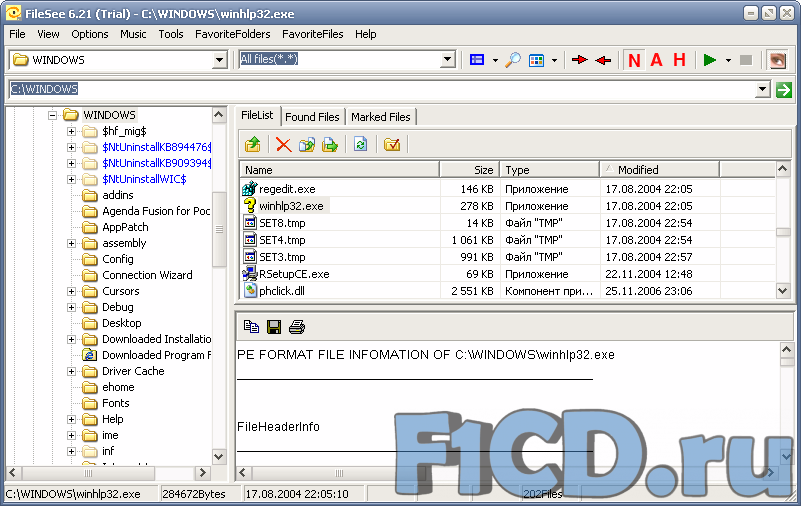This screenshot has width=801, height=506.
Task: Open view mode dropdown arrow
Action: coord(495,61)
